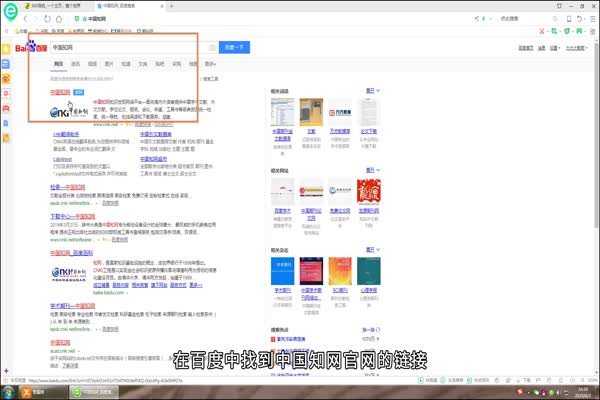Screen dimensions: 600x400
Task: Expand the 相关杂志 panel with 展开
Action: pos(373,250)
